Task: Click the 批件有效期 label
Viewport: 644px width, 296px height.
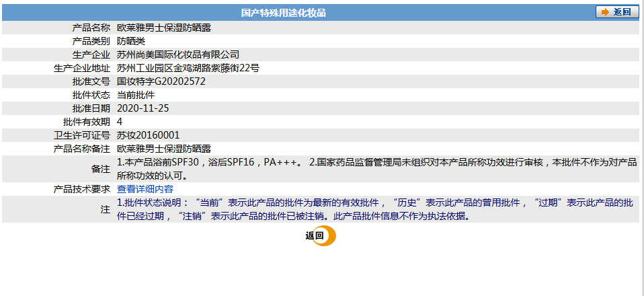Action: pyautogui.click(x=87, y=122)
